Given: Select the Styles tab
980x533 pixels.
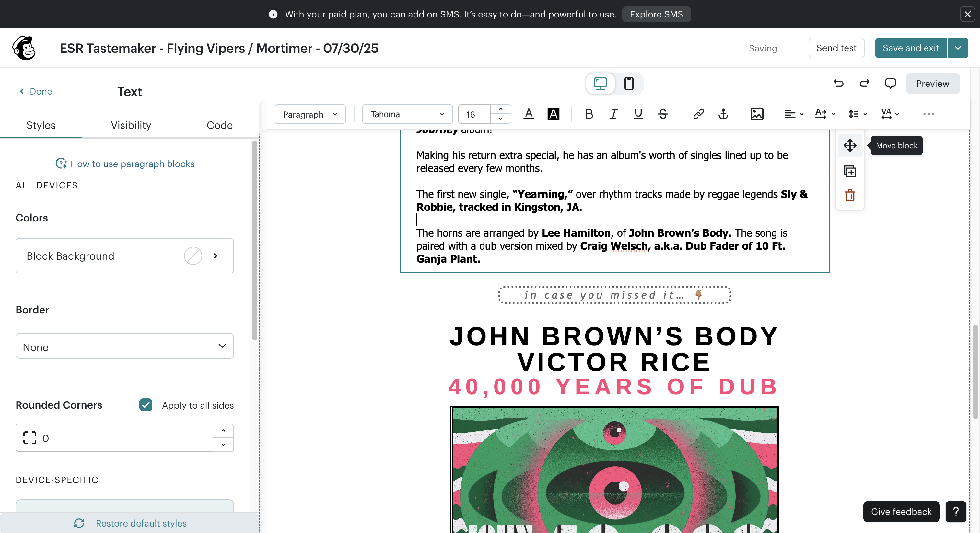Looking at the screenshot, I should [x=41, y=125].
